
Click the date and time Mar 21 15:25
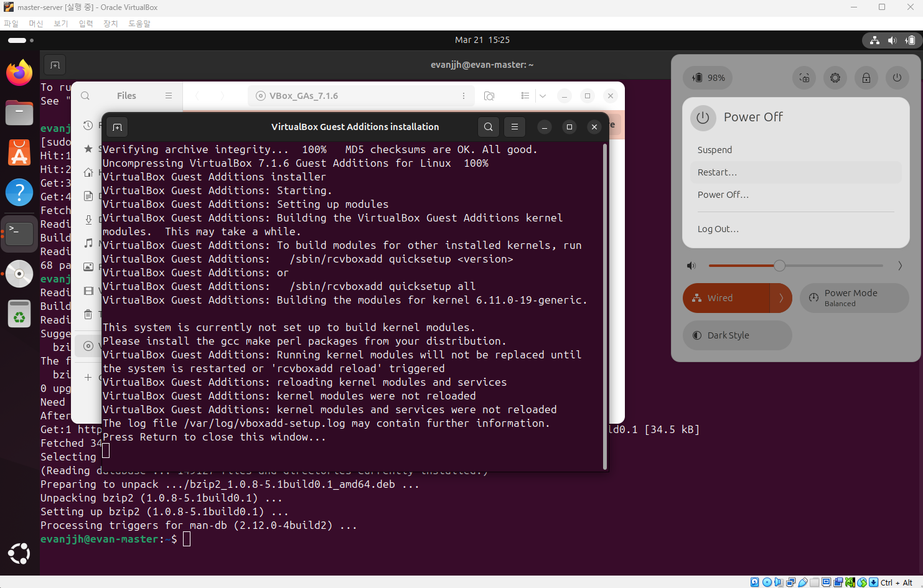[482, 40]
